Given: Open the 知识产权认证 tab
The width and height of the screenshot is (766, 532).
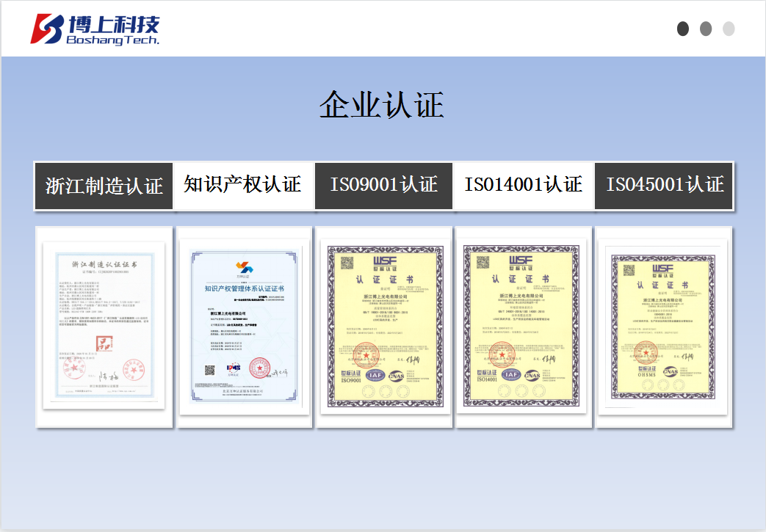Looking at the screenshot, I should tap(243, 184).
